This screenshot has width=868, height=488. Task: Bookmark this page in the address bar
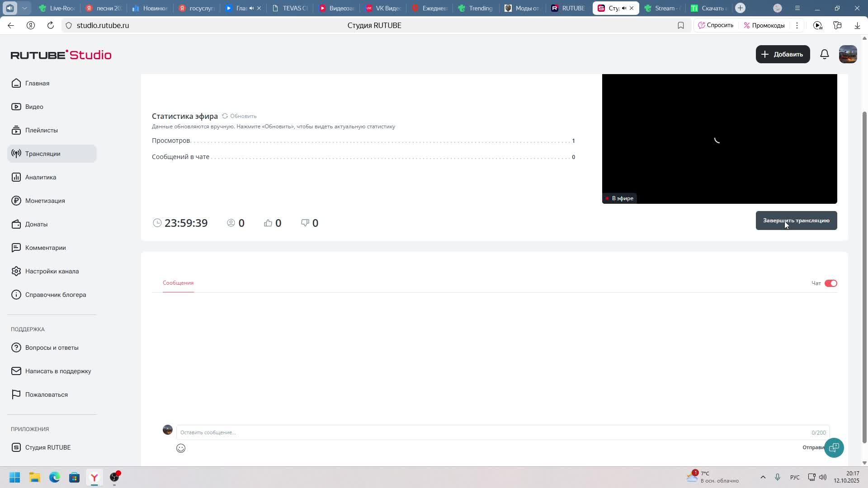coord(681,26)
